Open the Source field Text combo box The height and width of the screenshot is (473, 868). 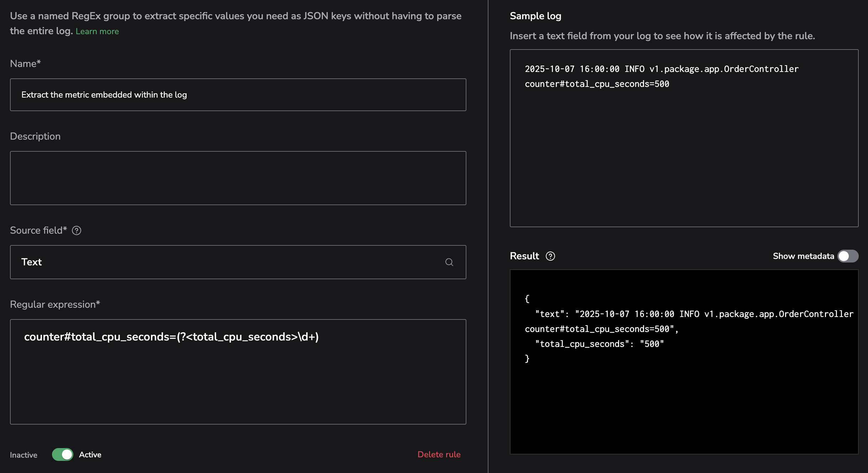(228, 262)
